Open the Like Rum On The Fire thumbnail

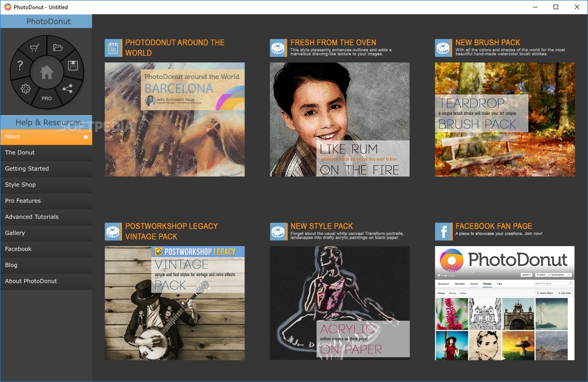[x=340, y=119]
